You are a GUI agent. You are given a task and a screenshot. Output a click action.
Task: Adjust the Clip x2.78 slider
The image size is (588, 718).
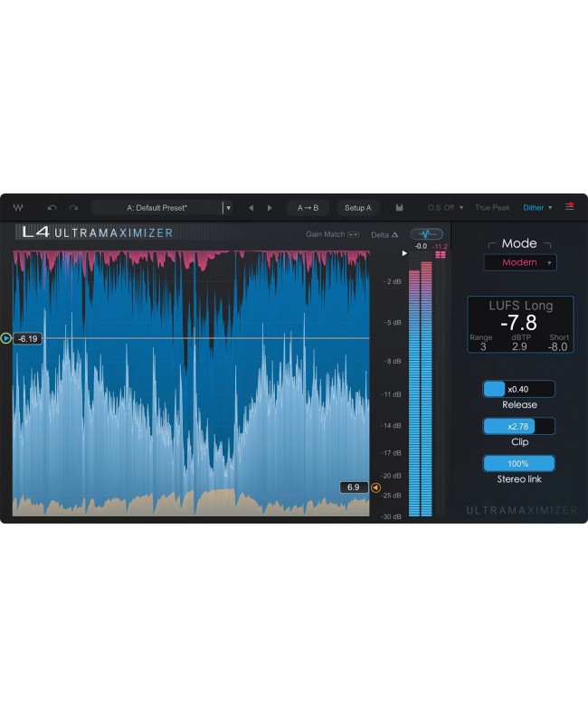pyautogui.click(x=519, y=426)
